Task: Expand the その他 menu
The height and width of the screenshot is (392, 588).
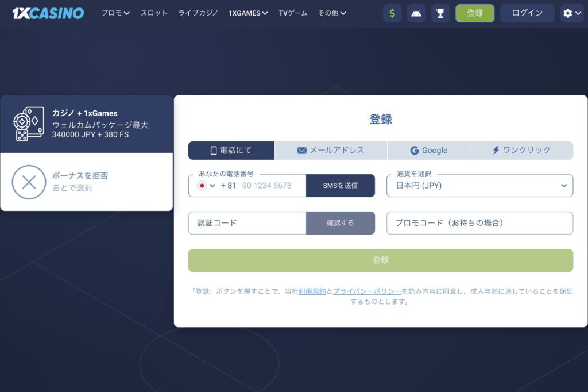Action: click(x=332, y=13)
